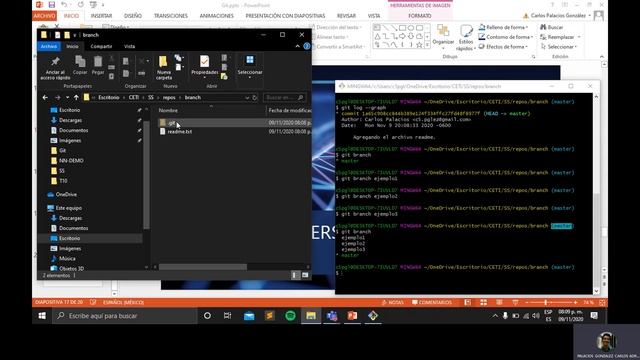Save presentation from quick access toolbar

pos(51,4)
